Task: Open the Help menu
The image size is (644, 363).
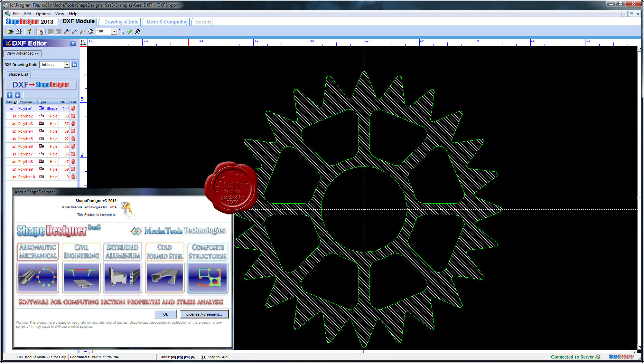Action: pos(73,14)
